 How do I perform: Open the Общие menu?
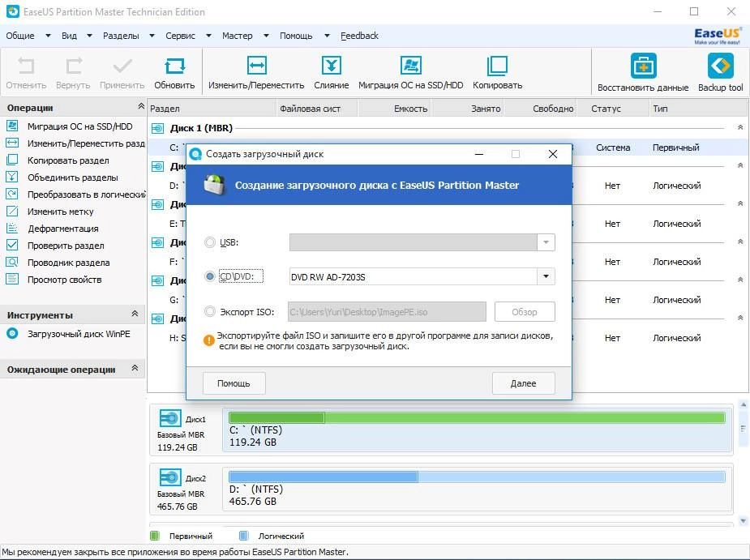pyautogui.click(x=20, y=36)
